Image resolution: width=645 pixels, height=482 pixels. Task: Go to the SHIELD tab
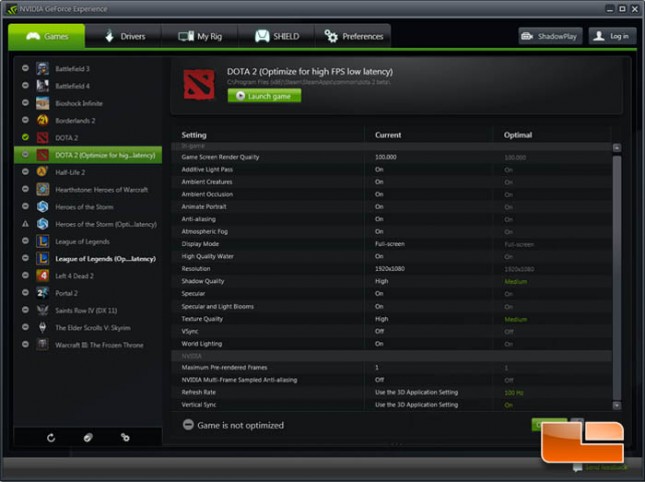(276, 36)
